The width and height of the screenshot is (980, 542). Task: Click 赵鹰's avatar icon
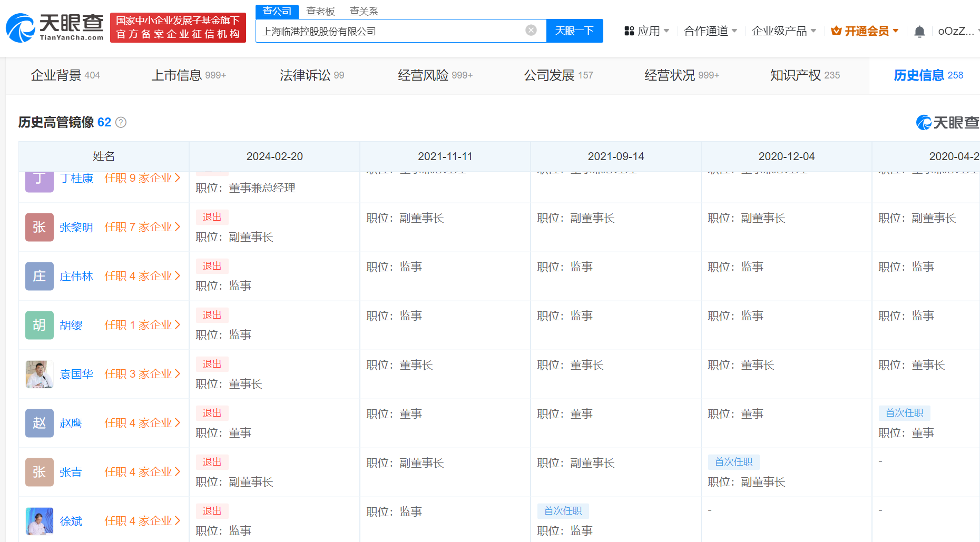(x=40, y=423)
